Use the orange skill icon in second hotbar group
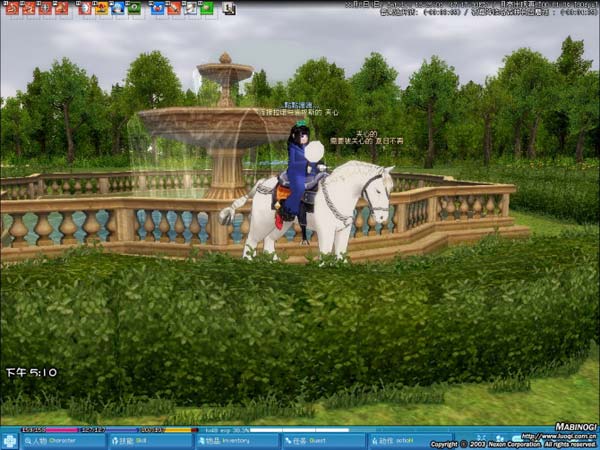The image size is (600, 450). (x=101, y=8)
